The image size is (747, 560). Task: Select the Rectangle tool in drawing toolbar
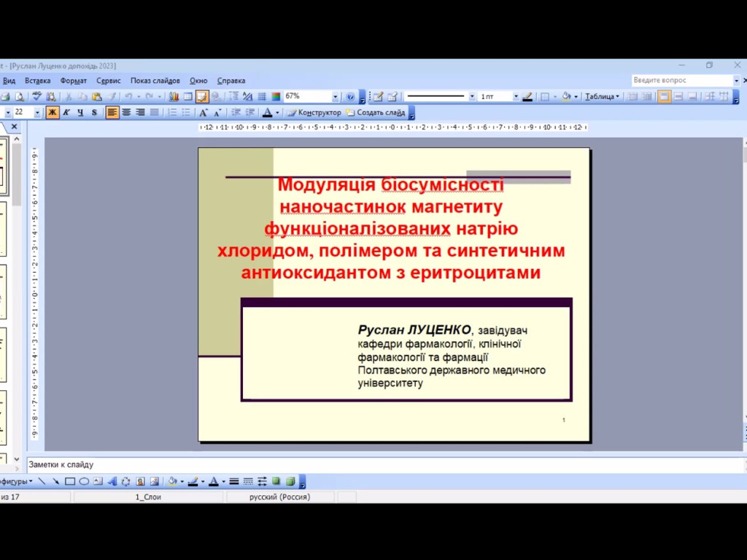[71, 481]
